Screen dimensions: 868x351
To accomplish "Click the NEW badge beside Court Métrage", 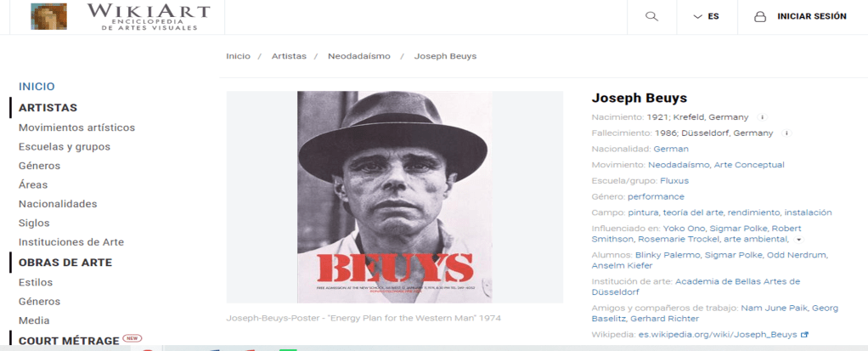I will pos(132,338).
